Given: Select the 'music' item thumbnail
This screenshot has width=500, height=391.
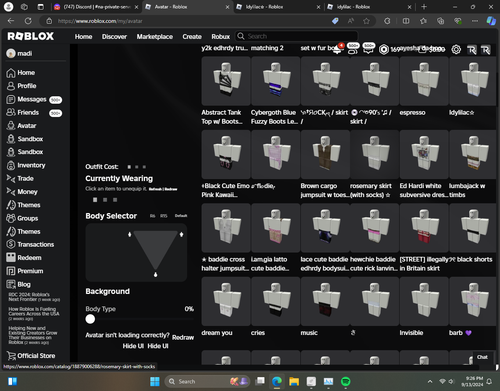Looking at the screenshot, I should [325, 301].
